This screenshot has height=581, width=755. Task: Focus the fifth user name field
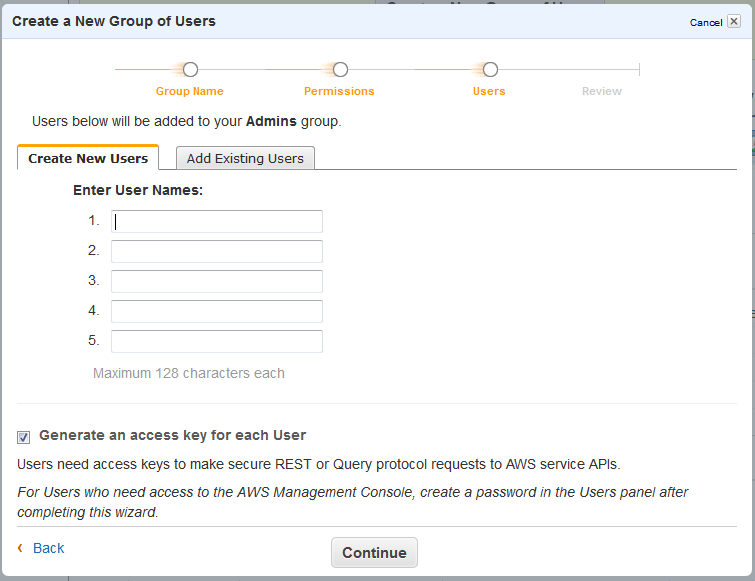click(x=217, y=341)
